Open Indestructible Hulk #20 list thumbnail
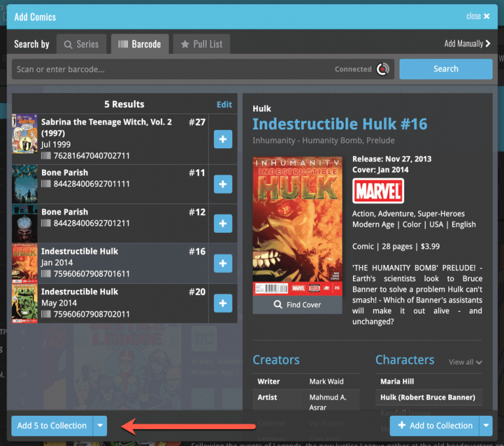 [25, 303]
